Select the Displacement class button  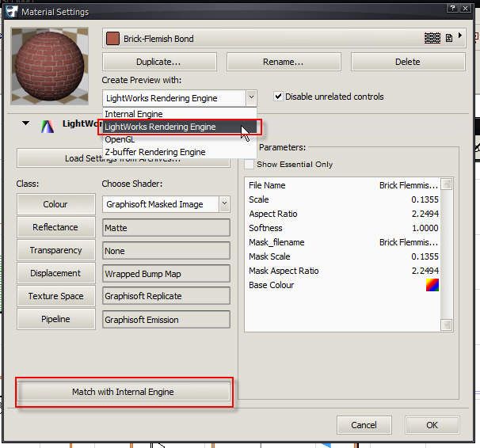[56, 273]
